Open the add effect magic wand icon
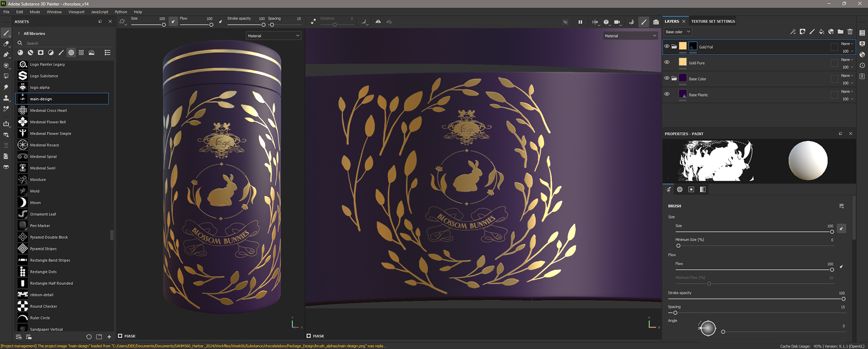 793,32
